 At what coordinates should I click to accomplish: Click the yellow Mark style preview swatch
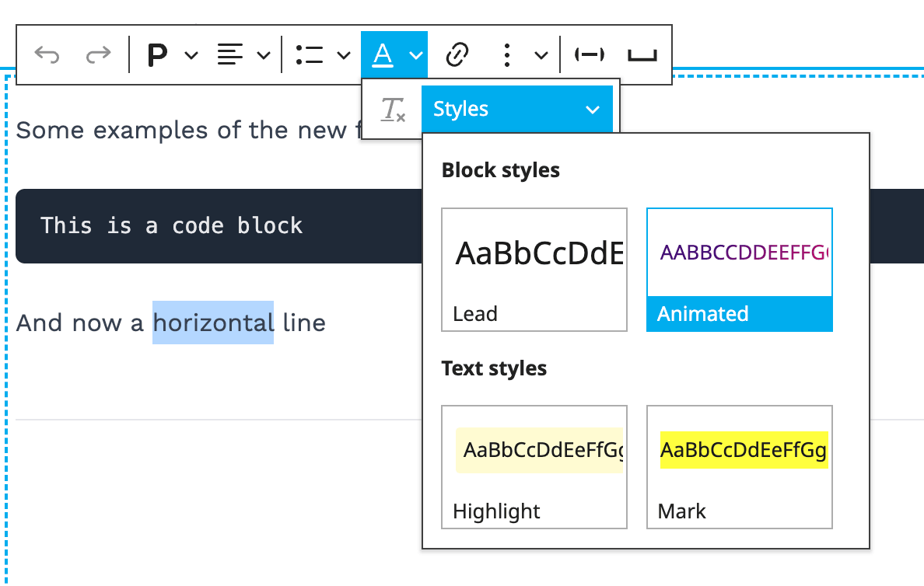(743, 449)
